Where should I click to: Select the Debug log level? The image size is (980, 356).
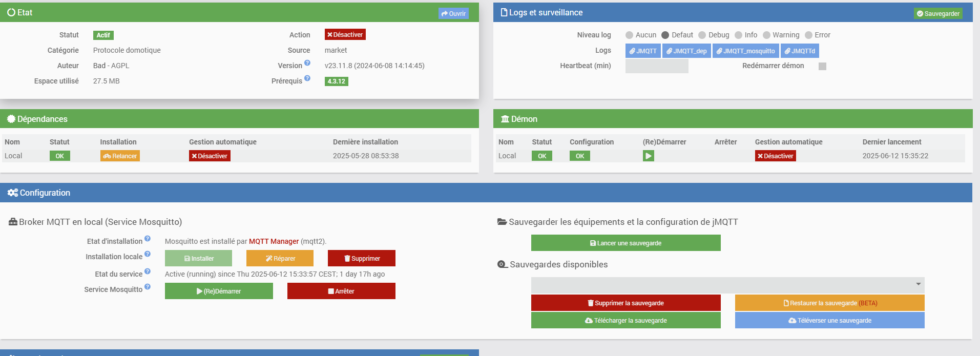[x=702, y=35]
